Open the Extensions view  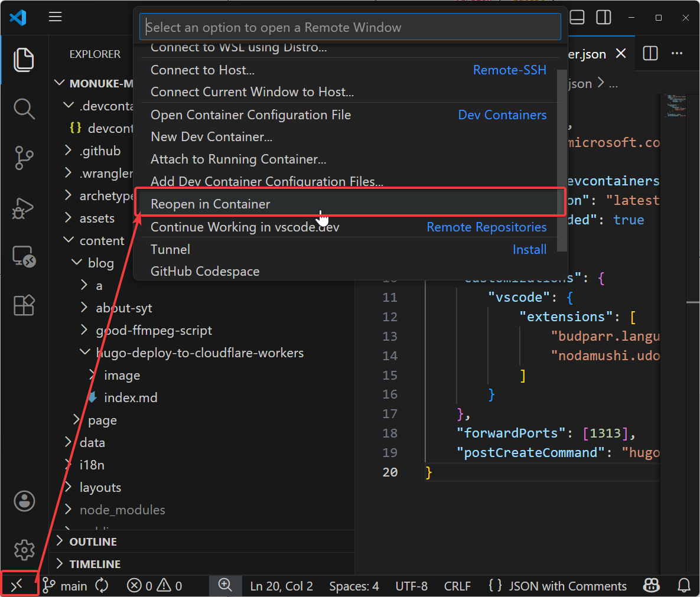(x=24, y=305)
